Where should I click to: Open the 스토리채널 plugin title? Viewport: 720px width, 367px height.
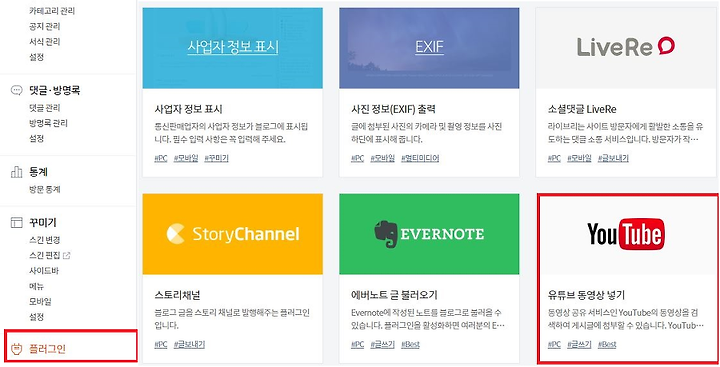tap(177, 295)
